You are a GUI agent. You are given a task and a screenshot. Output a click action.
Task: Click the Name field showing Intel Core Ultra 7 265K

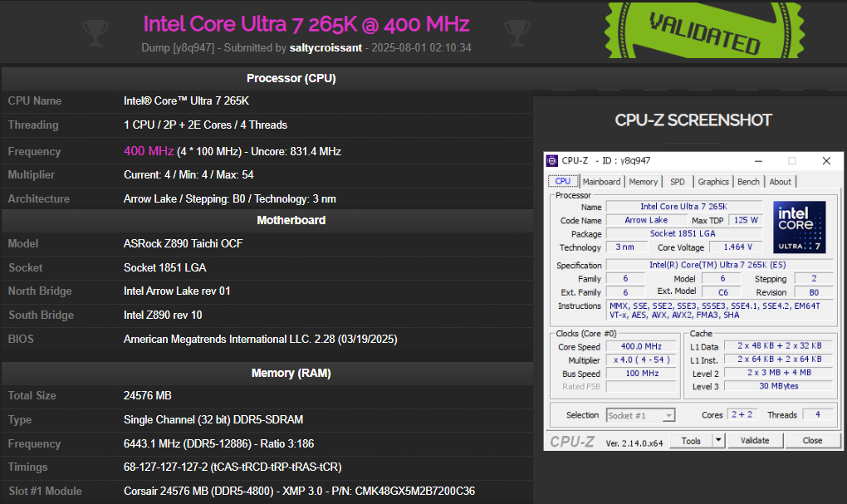[684, 207]
